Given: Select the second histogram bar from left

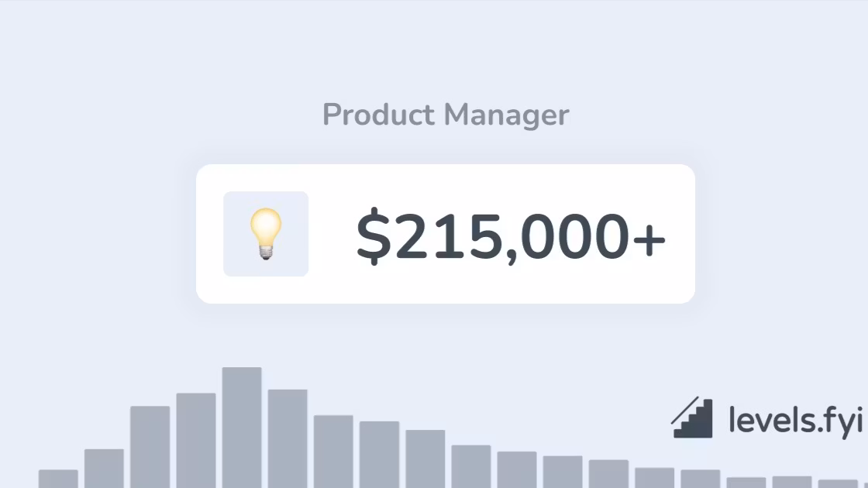Looking at the screenshot, I should tap(104, 469).
